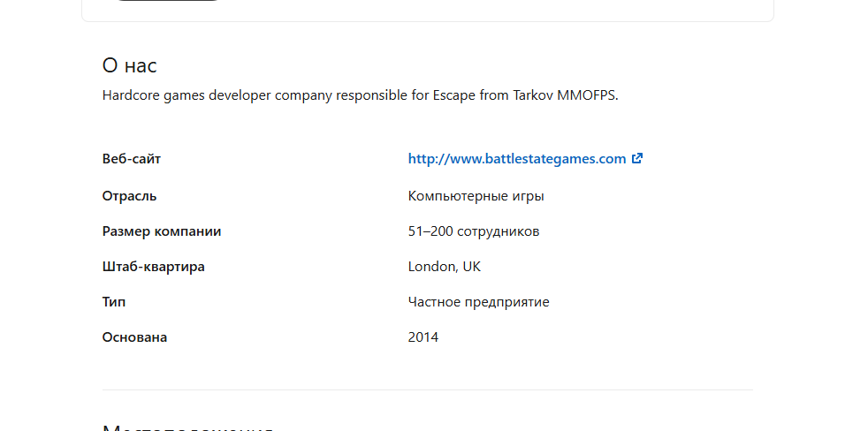
Task: Click the "Компьютерные игры" industry value
Action: pyautogui.click(x=476, y=196)
